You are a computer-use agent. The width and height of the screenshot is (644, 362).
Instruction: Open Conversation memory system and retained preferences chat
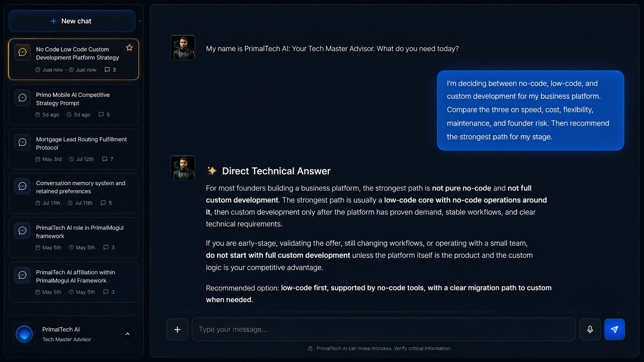coord(74,193)
